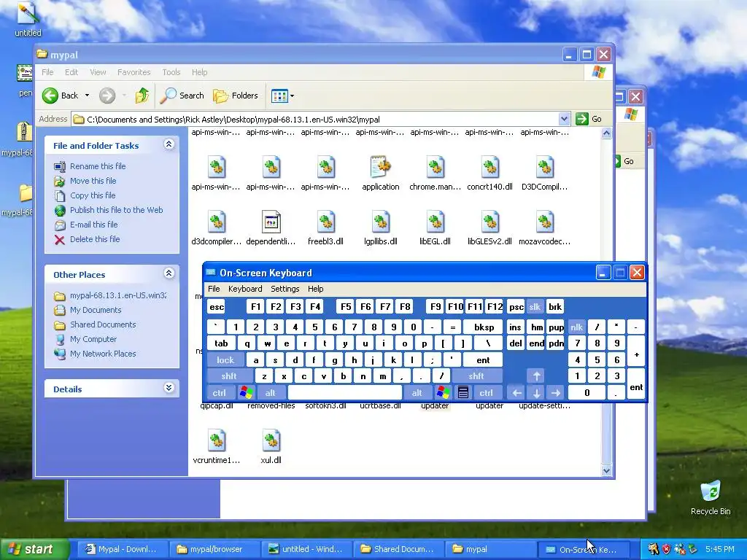Select concrt140.dll file icon
747x560 pixels.
click(x=489, y=167)
